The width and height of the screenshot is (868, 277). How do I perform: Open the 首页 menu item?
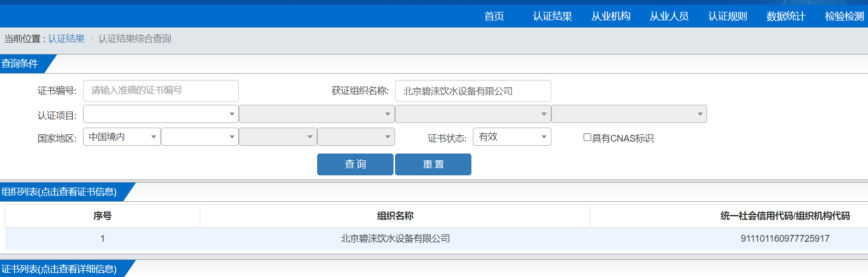[494, 16]
